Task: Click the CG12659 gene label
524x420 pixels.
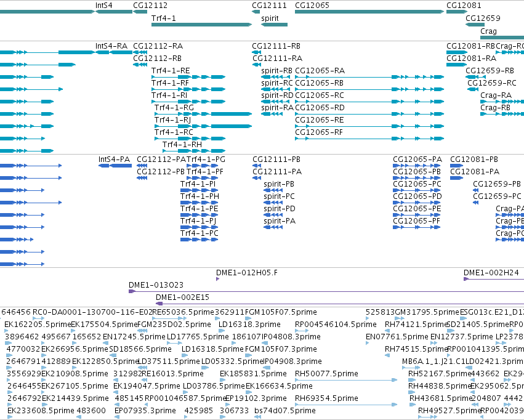Action: click(x=483, y=18)
